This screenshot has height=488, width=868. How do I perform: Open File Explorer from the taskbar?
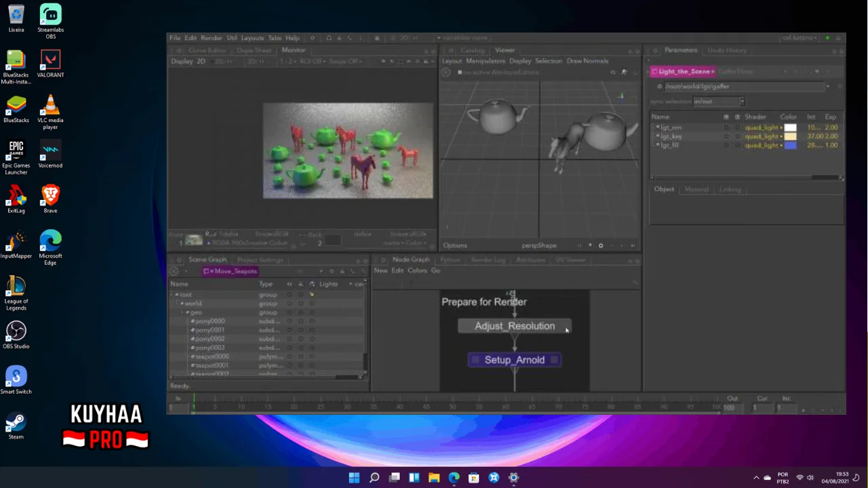pyautogui.click(x=434, y=478)
